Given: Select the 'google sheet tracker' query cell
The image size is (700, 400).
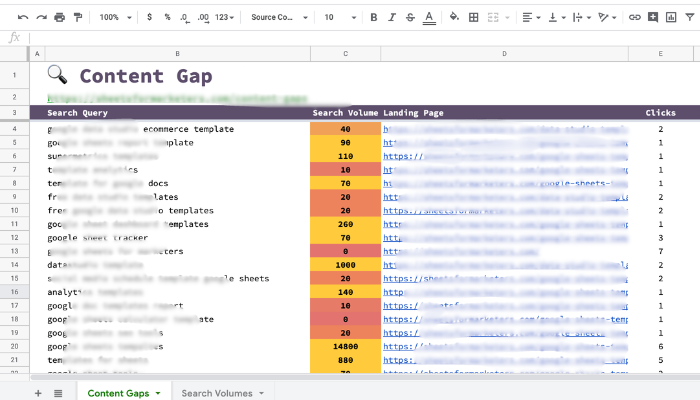Looking at the screenshot, I should tap(177, 238).
